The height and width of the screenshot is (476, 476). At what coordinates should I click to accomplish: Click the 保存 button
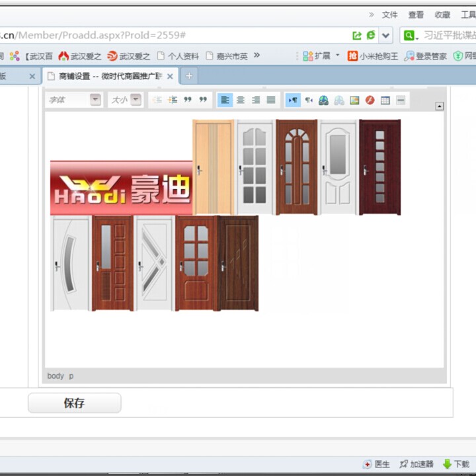74,403
